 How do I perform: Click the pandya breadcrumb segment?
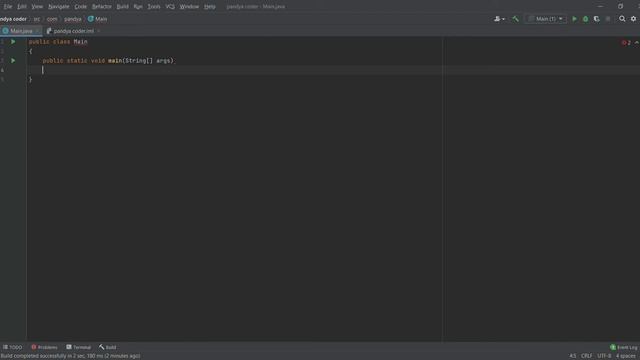click(73, 19)
